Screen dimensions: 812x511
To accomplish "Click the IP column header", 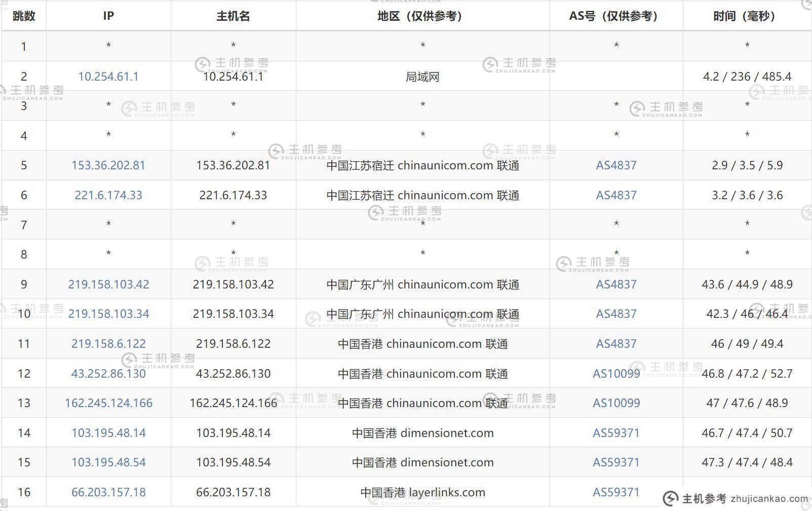I will click(108, 16).
